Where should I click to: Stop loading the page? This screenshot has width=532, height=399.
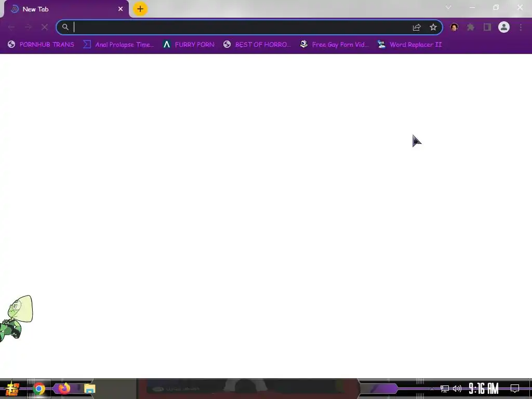tap(45, 27)
